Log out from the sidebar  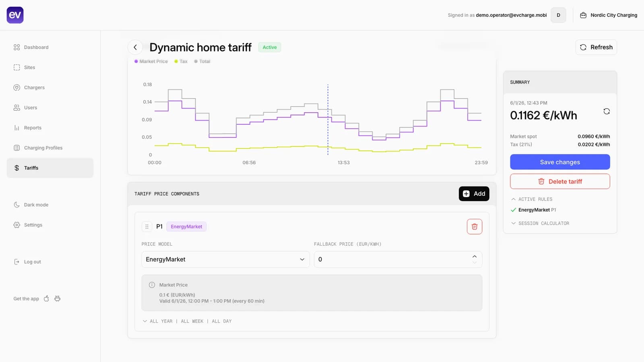[x=50, y=262]
